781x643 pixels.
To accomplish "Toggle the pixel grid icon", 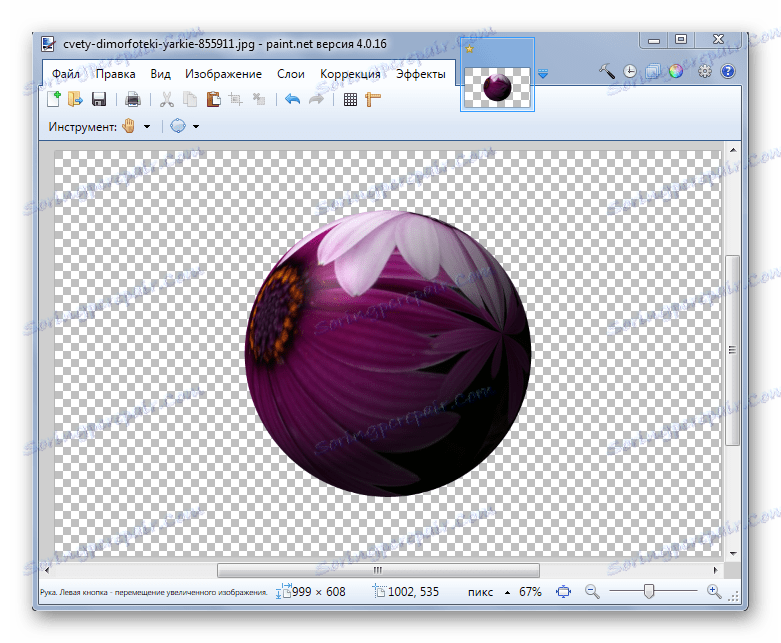I will [x=350, y=100].
